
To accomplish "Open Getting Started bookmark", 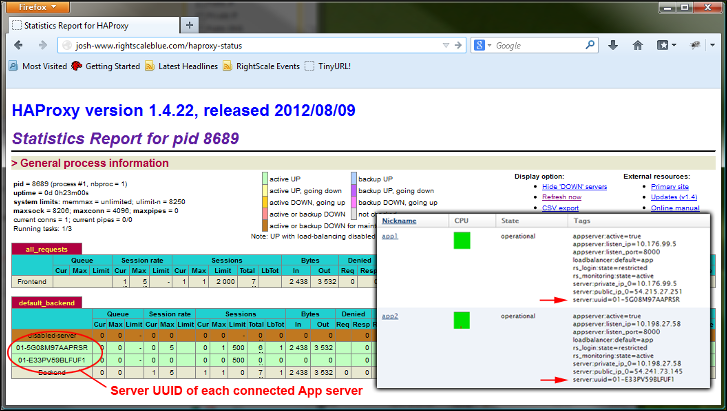I will coord(106,66).
